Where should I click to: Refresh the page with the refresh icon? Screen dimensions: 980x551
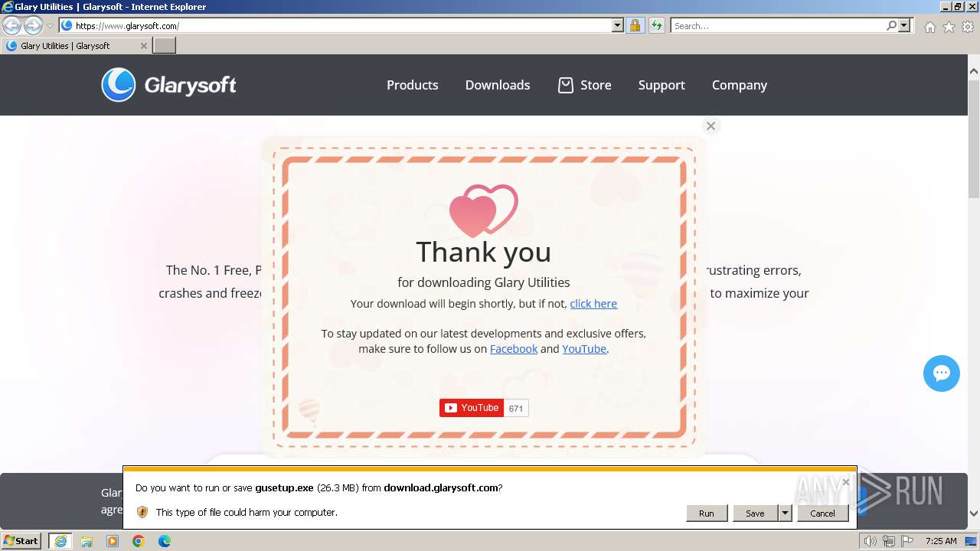(657, 25)
